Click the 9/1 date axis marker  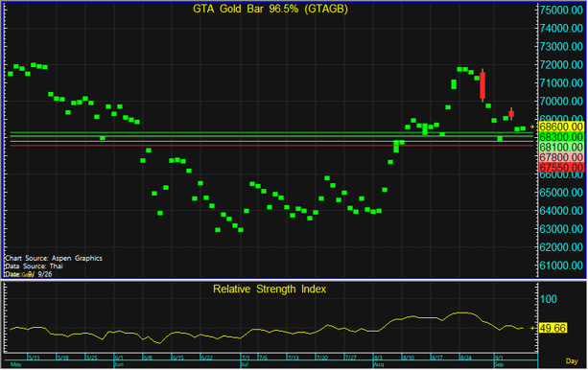[499, 358]
